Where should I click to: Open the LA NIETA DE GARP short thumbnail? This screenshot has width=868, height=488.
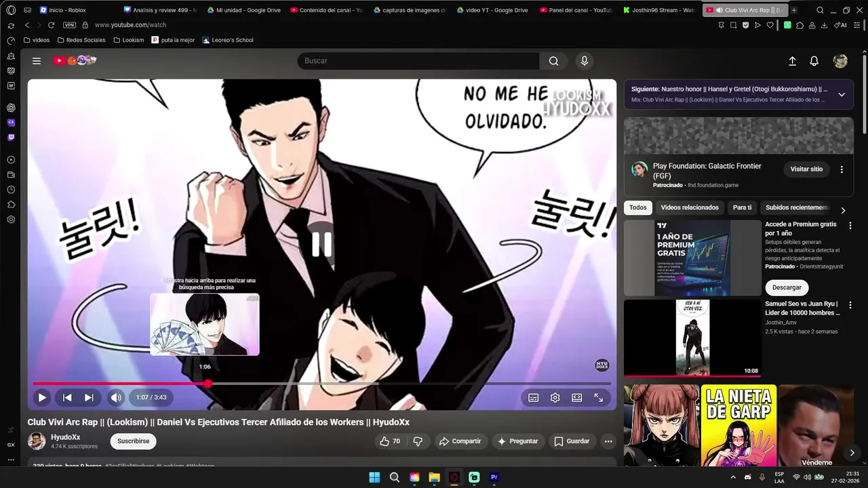[x=738, y=426]
